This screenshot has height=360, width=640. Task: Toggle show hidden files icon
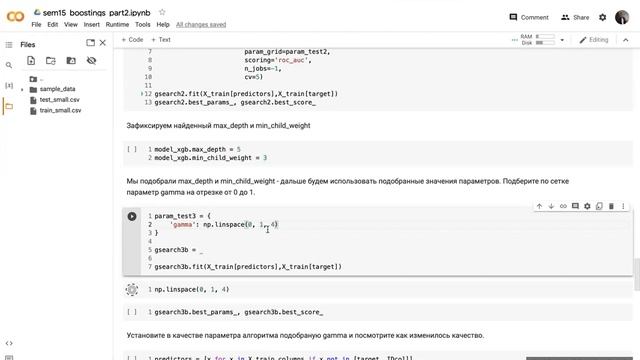(x=91, y=61)
